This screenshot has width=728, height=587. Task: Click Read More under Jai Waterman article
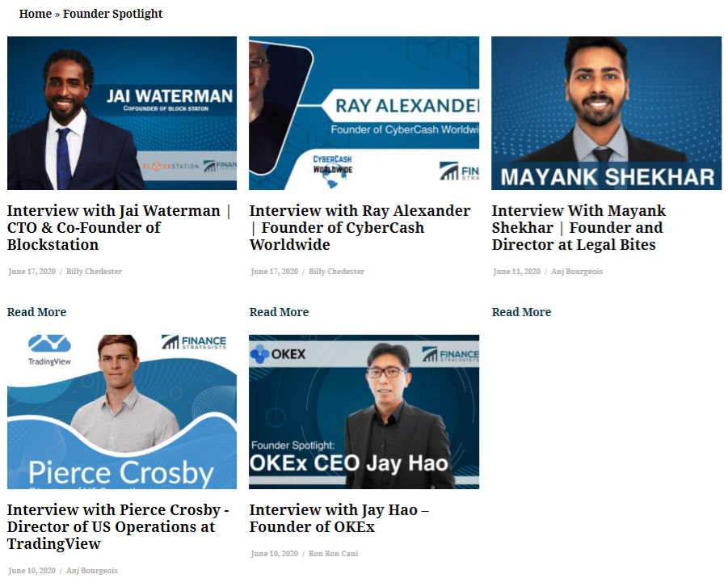[36, 312]
